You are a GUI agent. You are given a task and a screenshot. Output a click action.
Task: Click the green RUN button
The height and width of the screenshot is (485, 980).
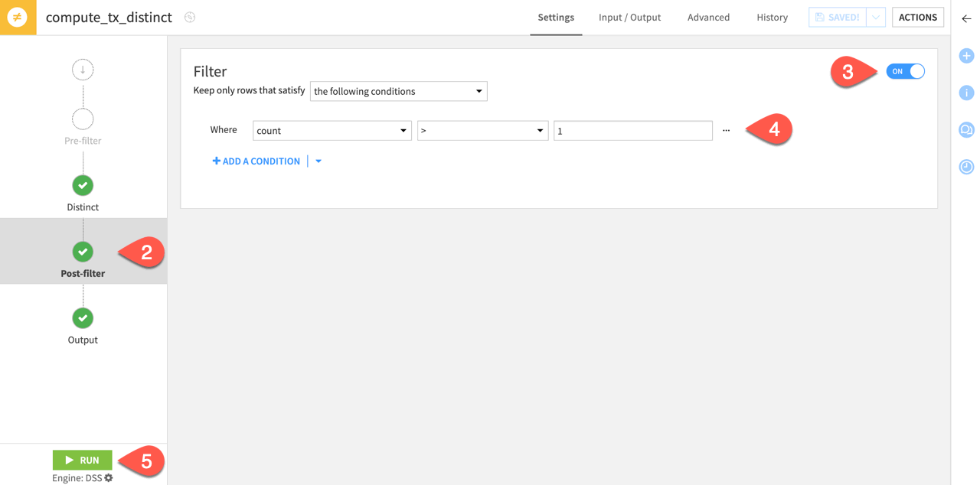(83, 460)
